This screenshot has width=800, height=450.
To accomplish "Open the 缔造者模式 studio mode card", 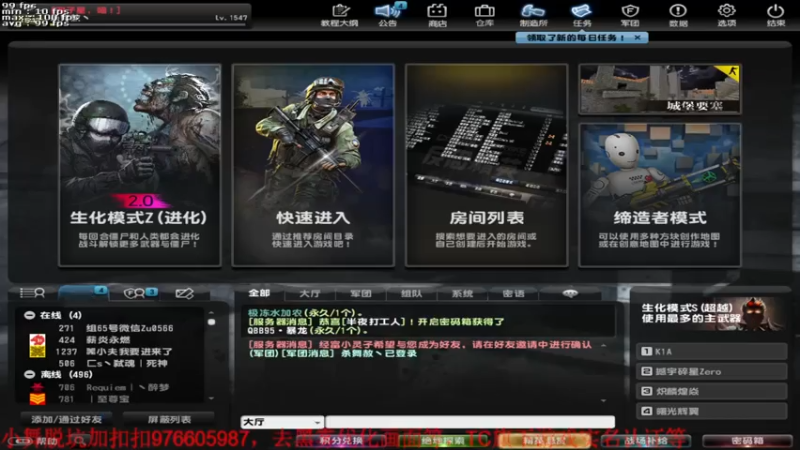I will click(x=660, y=195).
